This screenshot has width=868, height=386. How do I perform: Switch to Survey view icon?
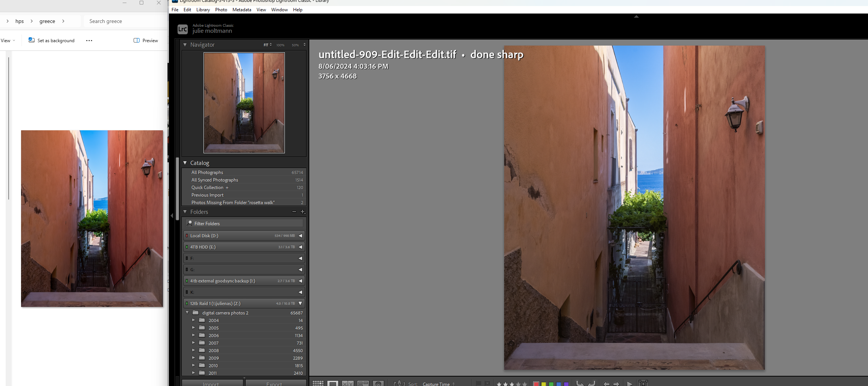tap(363, 383)
